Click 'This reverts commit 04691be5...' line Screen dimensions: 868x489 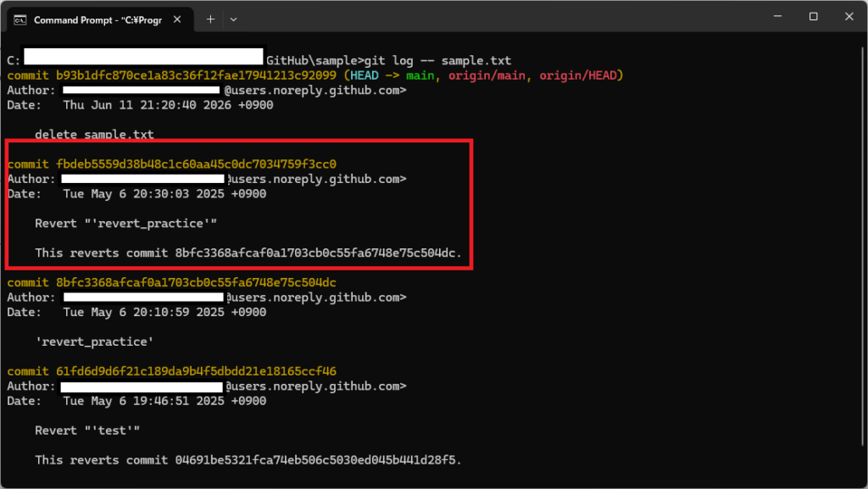pyautogui.click(x=248, y=460)
